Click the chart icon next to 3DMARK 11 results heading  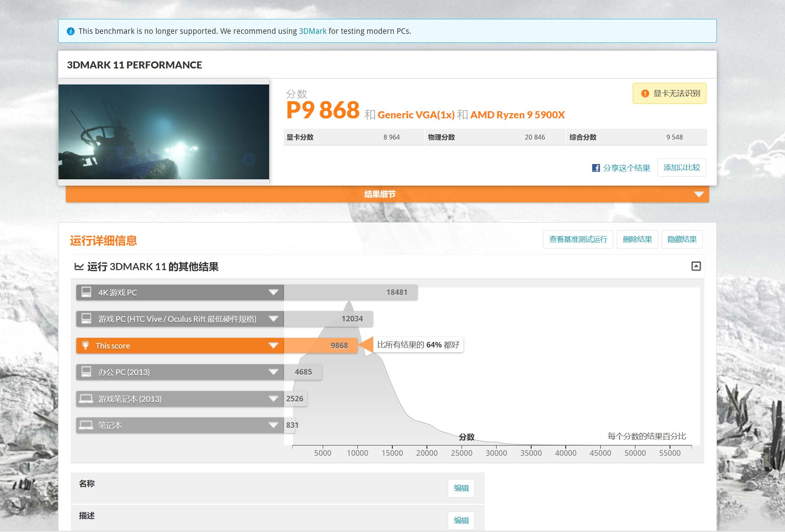point(79,266)
